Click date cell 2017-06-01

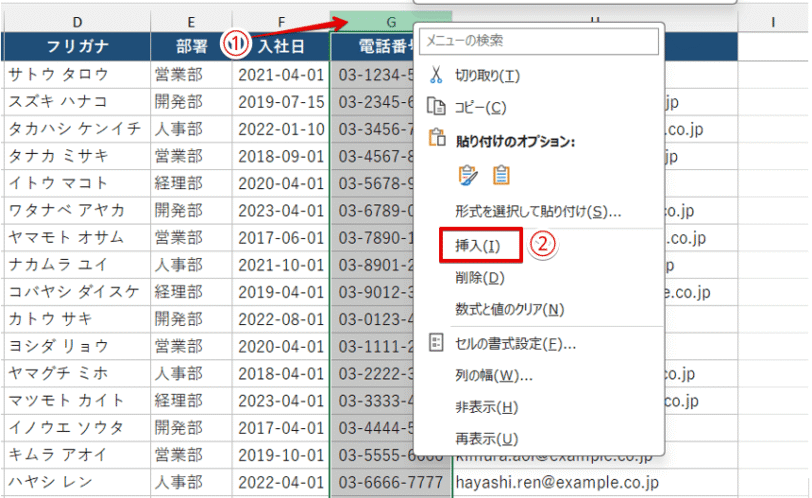point(281,238)
